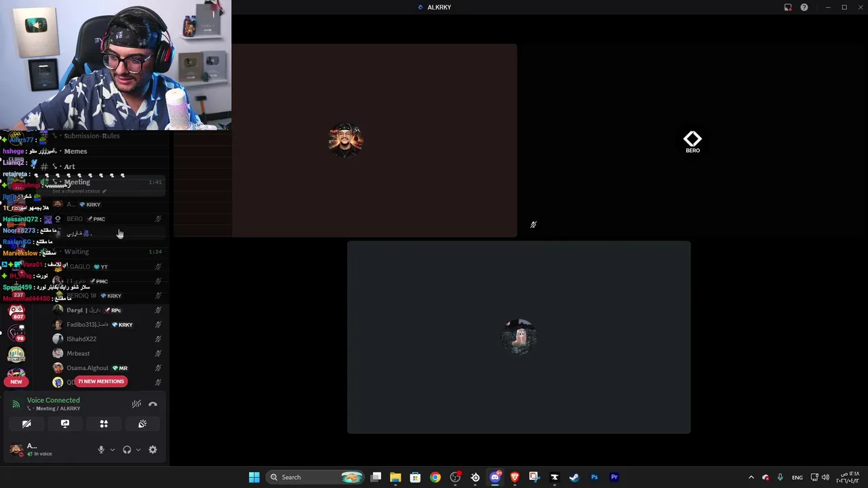Focus the bottom center participant tile
Viewport: 868px width, 488px height.
519,337
